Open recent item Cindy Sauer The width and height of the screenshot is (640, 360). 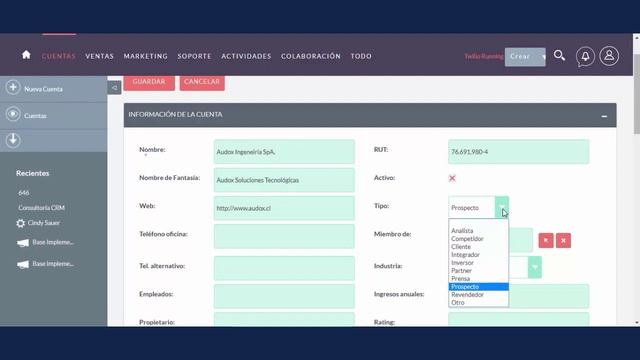[x=44, y=223]
